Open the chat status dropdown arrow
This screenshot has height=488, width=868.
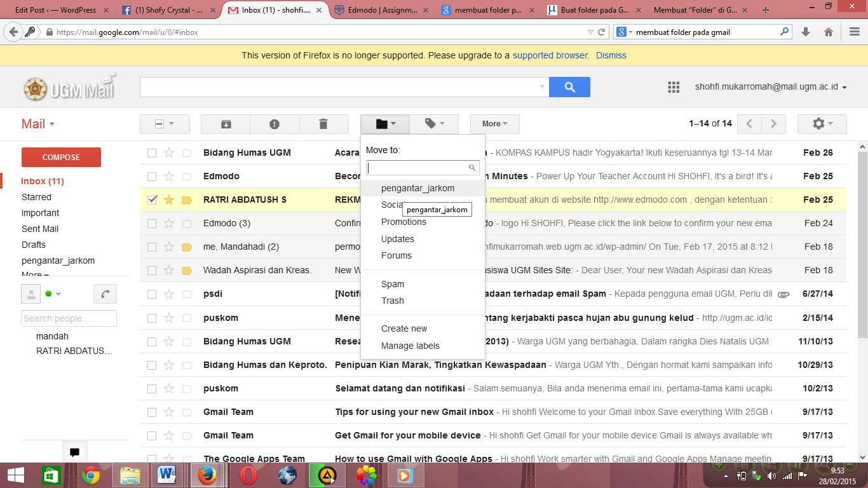pos(58,294)
